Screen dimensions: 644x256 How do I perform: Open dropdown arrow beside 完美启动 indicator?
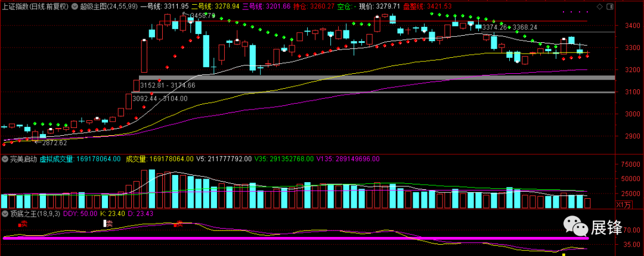tap(5, 158)
